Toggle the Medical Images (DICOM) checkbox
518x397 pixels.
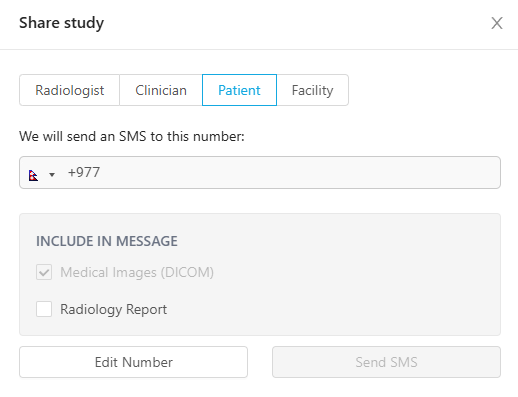click(x=44, y=272)
